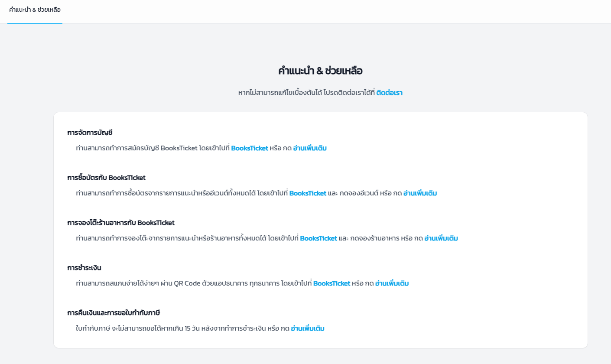611x364 pixels.
Task: Open the คำแนะนำ & ช่วยเหลือ tab
Action: pyautogui.click(x=35, y=10)
